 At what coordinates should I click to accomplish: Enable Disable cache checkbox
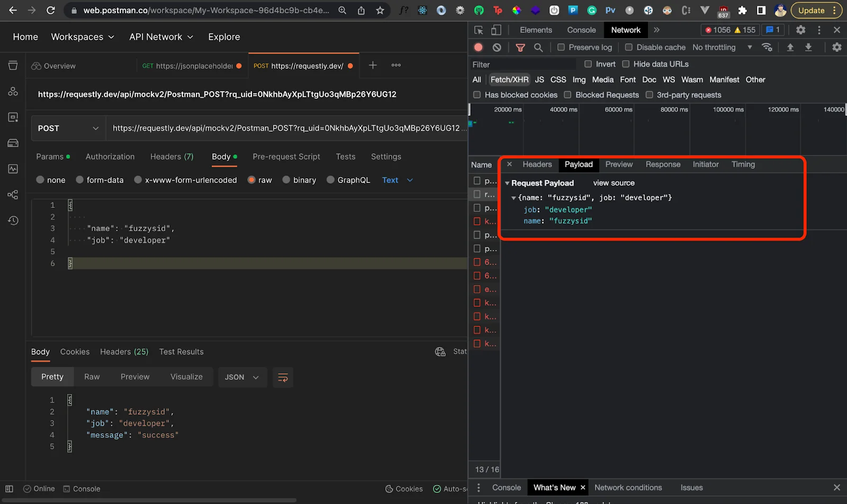pos(629,47)
